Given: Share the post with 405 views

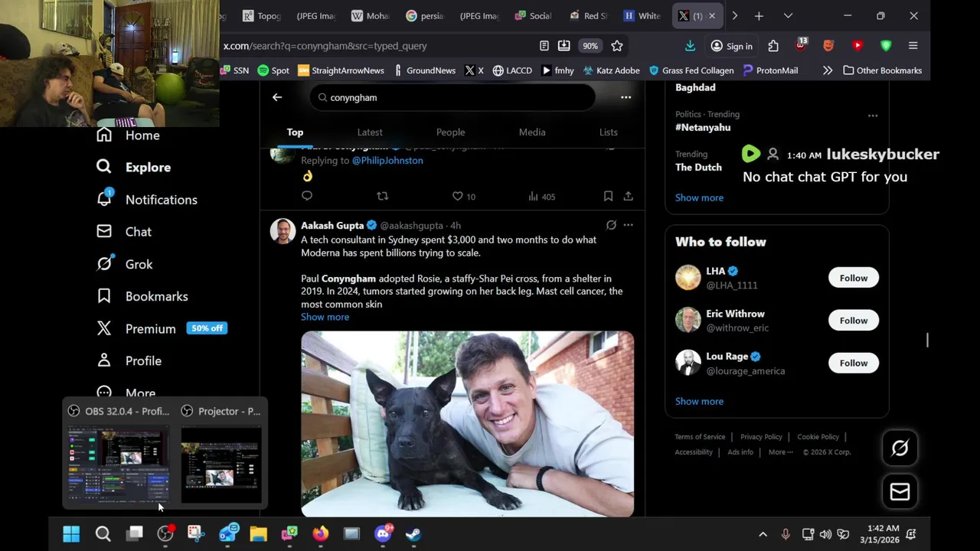Looking at the screenshot, I should pos(628,197).
